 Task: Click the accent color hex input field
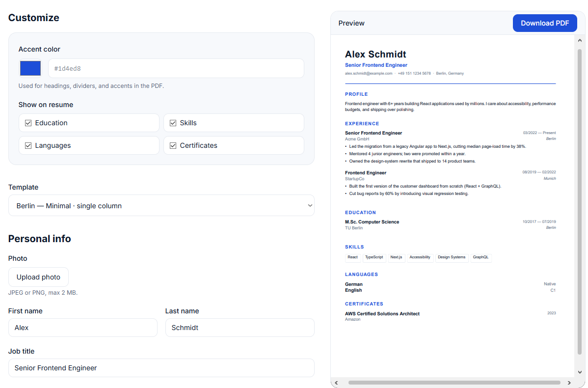[x=176, y=68]
